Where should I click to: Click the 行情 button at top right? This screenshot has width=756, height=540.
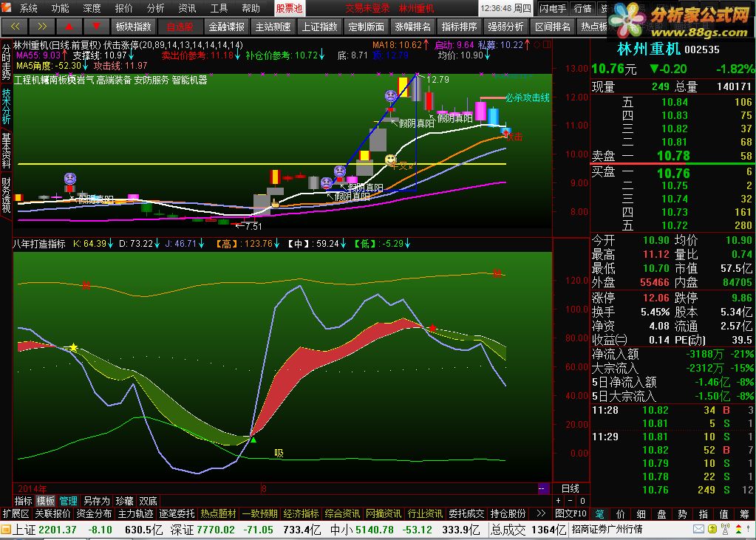point(583,8)
